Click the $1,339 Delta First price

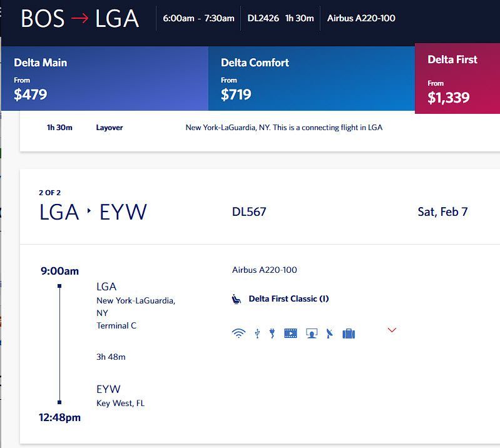point(448,98)
